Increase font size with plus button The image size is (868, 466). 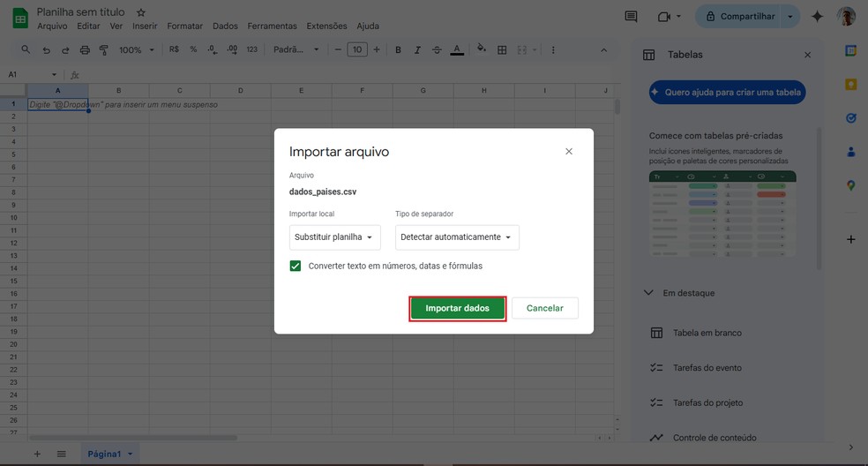(377, 50)
